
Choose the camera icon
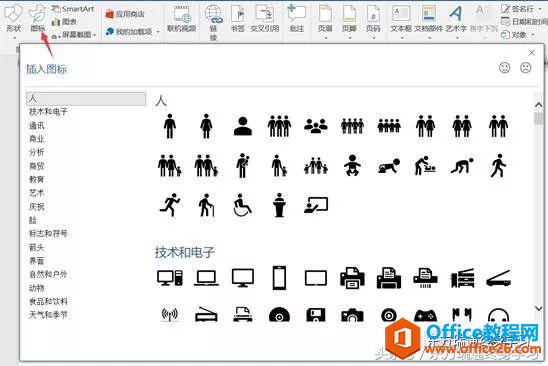(x=352, y=316)
